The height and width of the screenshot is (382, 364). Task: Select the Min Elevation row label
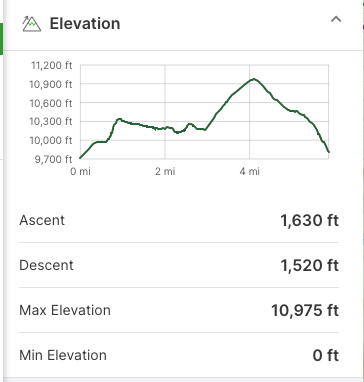pyautogui.click(x=63, y=355)
